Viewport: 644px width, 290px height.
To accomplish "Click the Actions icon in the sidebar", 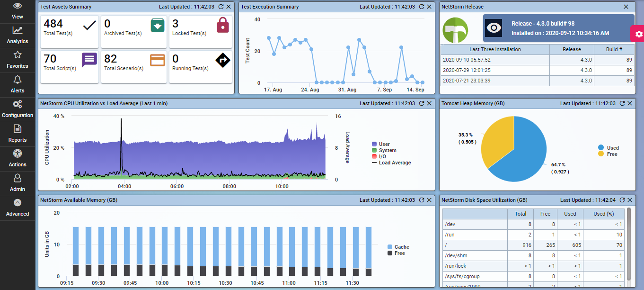I will 18,154.
